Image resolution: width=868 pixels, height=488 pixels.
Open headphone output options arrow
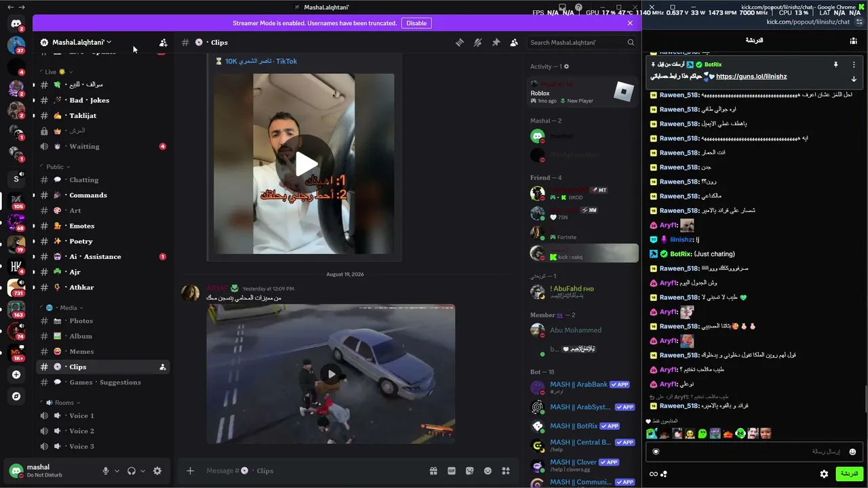pyautogui.click(x=142, y=471)
